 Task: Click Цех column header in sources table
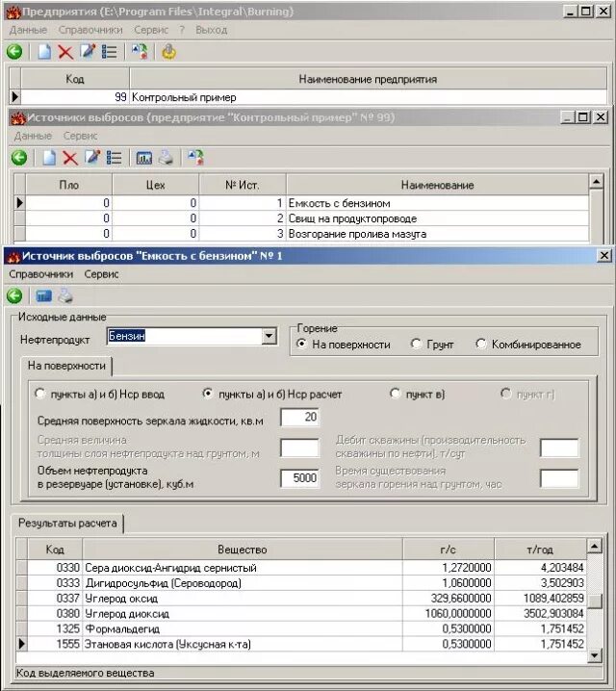pyautogui.click(x=156, y=185)
